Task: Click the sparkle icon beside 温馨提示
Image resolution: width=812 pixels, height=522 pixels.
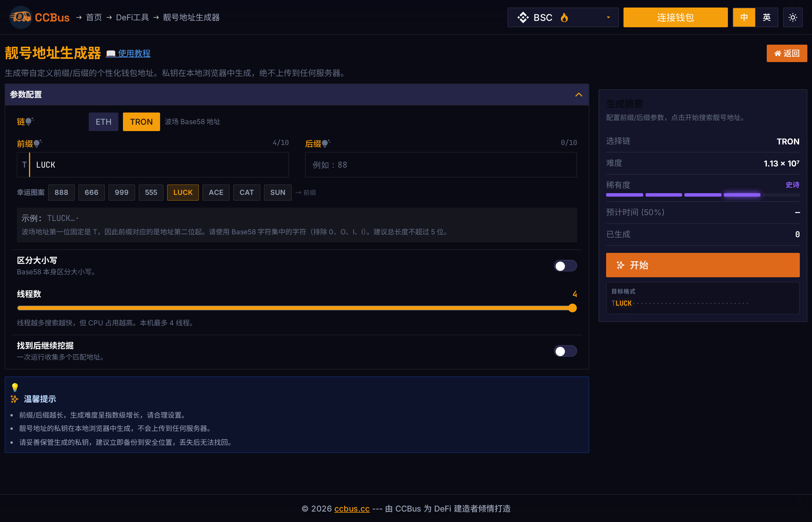Action: point(14,399)
